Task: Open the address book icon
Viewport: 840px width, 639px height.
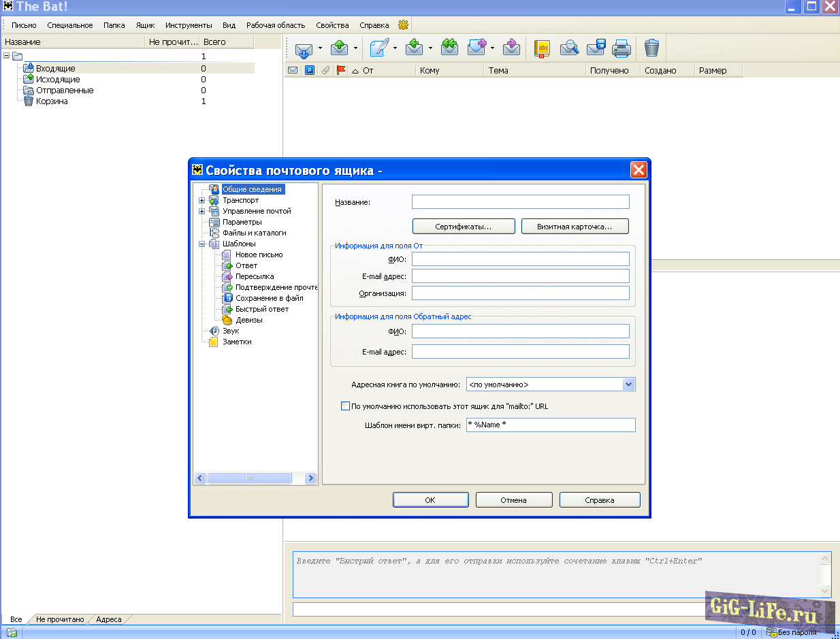Action: (542, 48)
